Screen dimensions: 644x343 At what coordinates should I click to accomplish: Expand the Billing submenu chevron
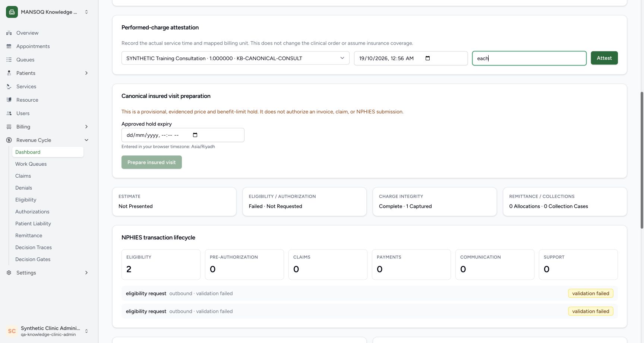86,127
